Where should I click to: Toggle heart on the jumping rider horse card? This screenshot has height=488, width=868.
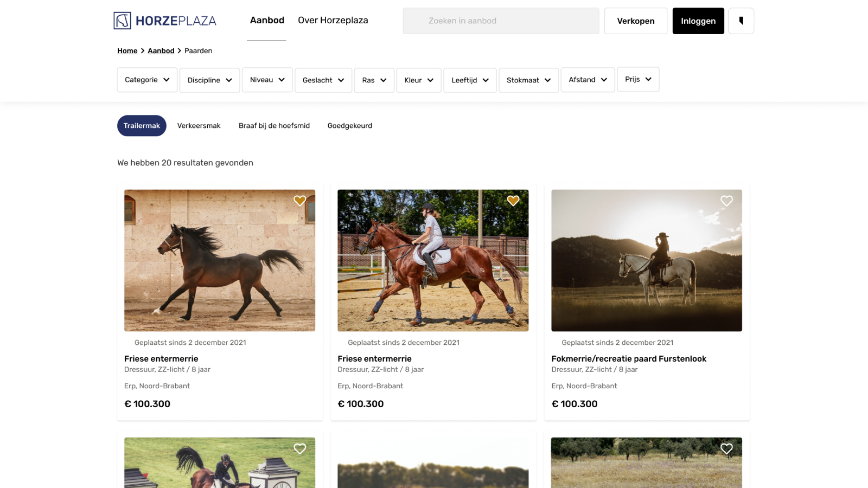[x=513, y=201]
